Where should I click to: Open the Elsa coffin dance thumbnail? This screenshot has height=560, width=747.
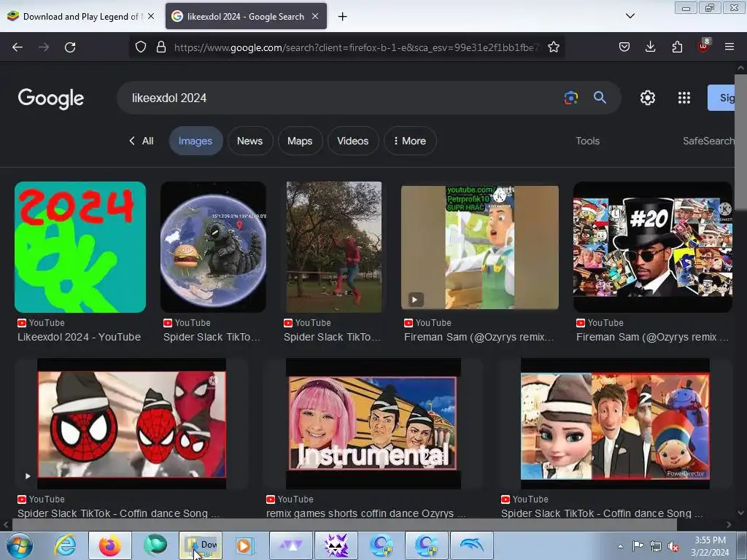[x=615, y=424]
